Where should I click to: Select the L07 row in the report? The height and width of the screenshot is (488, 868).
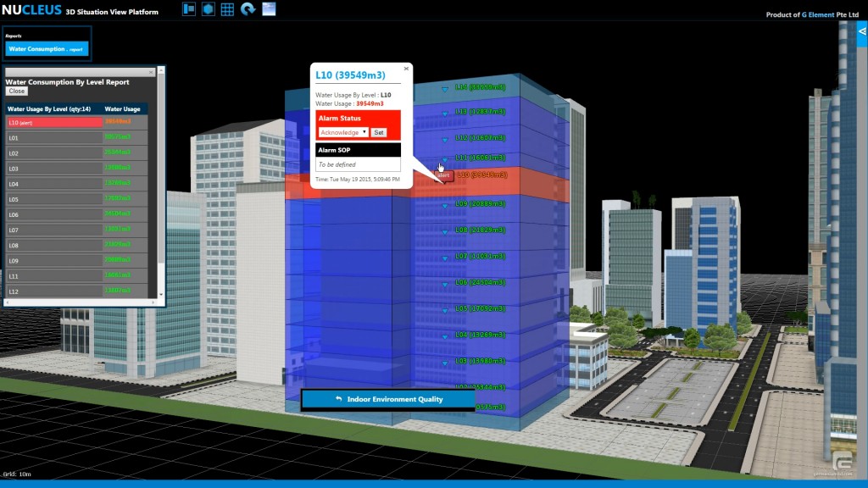[76, 230]
